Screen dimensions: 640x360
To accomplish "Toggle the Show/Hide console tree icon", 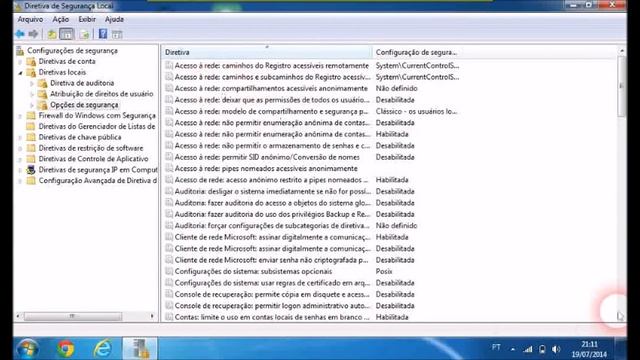I will coord(67,34).
